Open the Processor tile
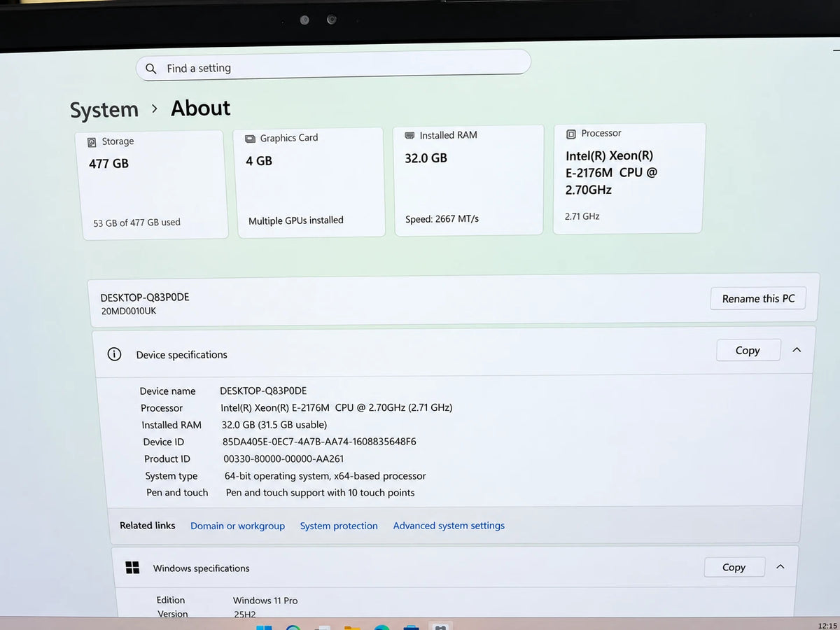This screenshot has height=630, width=840. (x=629, y=178)
